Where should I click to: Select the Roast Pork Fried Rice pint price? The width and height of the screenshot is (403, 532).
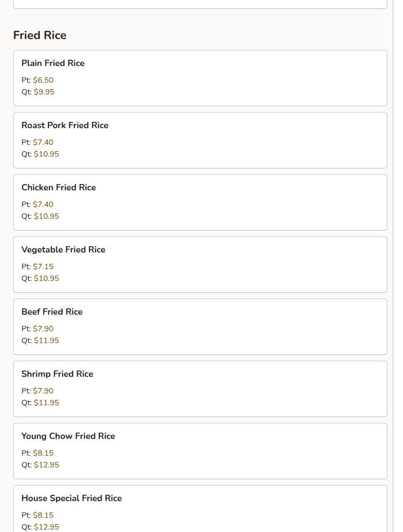(43, 142)
